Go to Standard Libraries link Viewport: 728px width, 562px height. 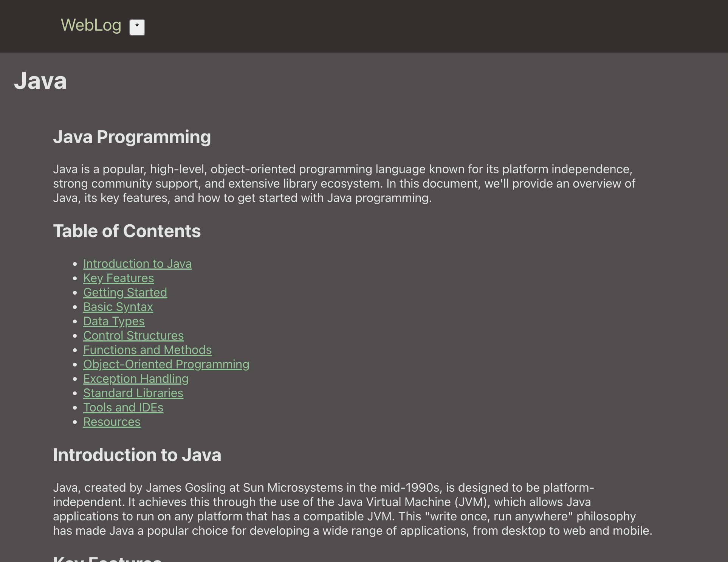point(133,393)
